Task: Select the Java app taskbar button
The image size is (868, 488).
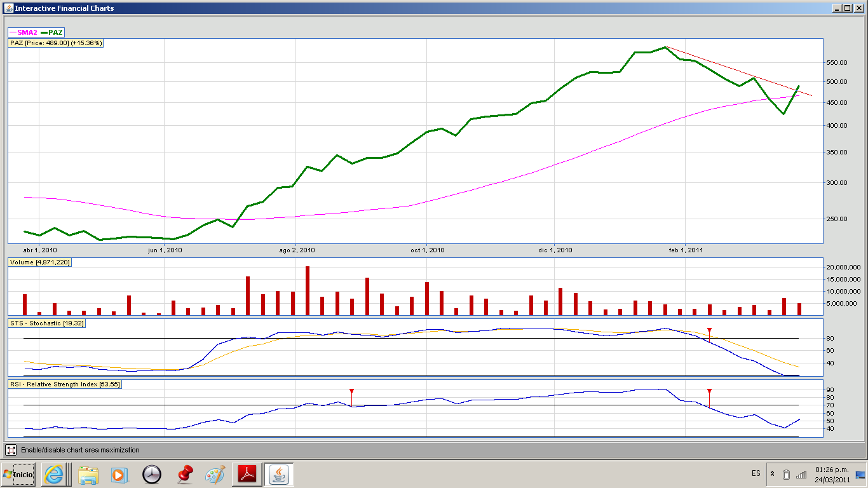Action: 278,474
